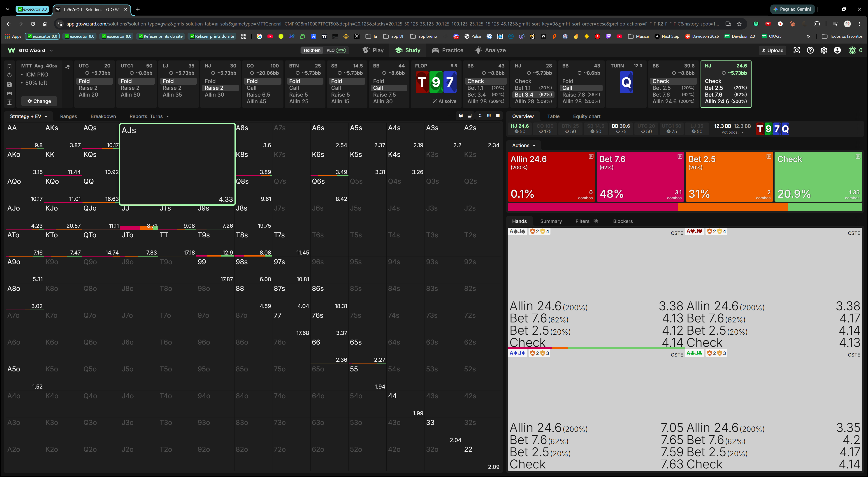Open the user account profile icon
The image size is (868, 477).
(x=837, y=50)
